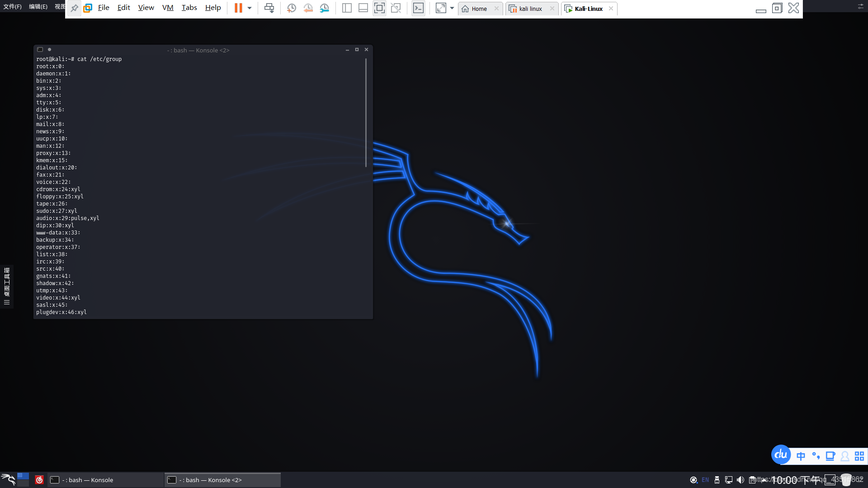Open the VMware File menu

click(x=104, y=8)
